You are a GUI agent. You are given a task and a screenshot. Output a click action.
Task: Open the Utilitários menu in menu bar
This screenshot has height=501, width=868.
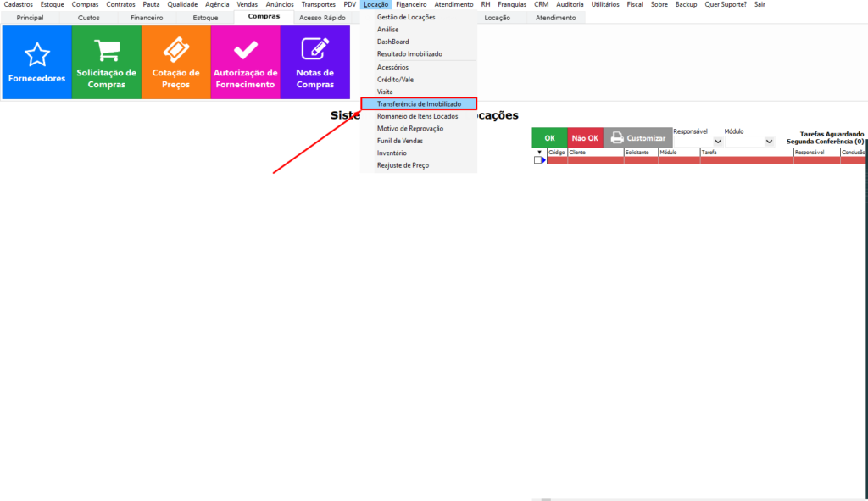click(x=604, y=4)
